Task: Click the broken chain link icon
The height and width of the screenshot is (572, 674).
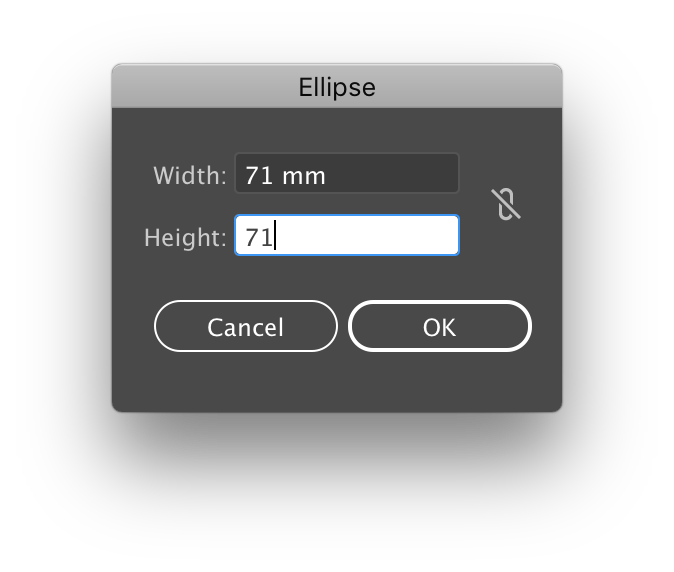Action: [x=506, y=204]
